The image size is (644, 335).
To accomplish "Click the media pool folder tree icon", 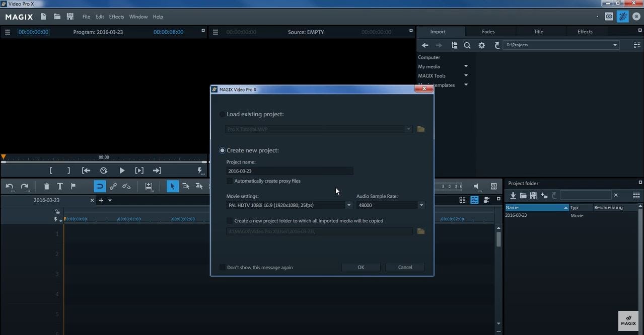I will coord(454,45).
